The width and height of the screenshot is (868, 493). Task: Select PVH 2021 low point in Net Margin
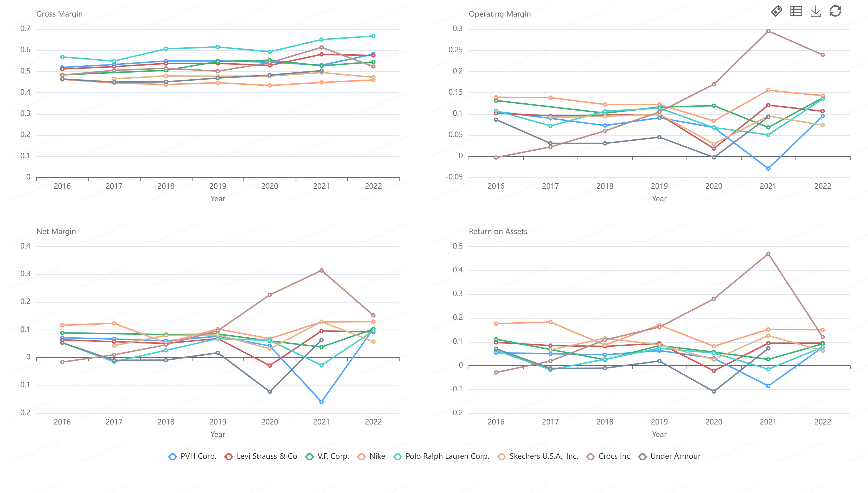tap(321, 402)
